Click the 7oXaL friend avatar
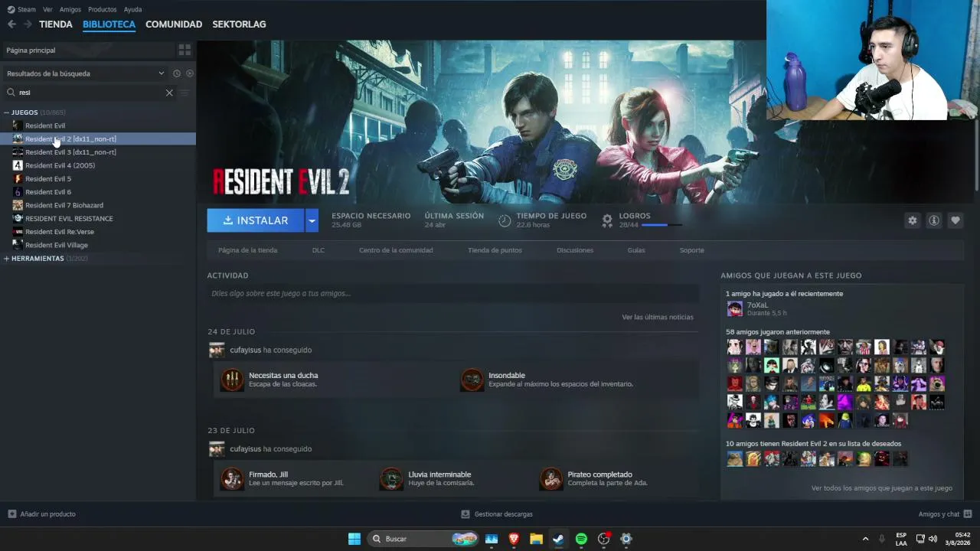 pyautogui.click(x=735, y=308)
